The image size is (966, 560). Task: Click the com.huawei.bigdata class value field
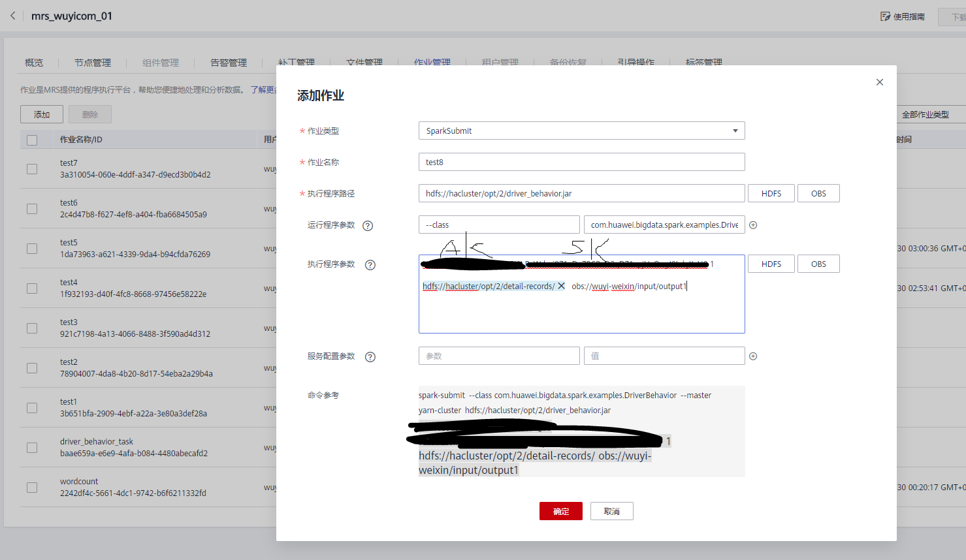click(664, 225)
